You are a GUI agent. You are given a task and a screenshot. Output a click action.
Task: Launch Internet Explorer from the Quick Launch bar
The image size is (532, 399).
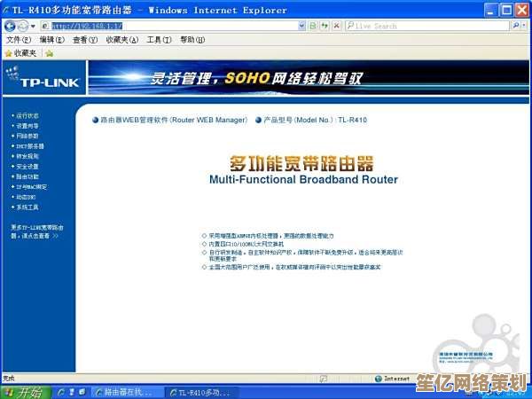[x=61, y=393]
